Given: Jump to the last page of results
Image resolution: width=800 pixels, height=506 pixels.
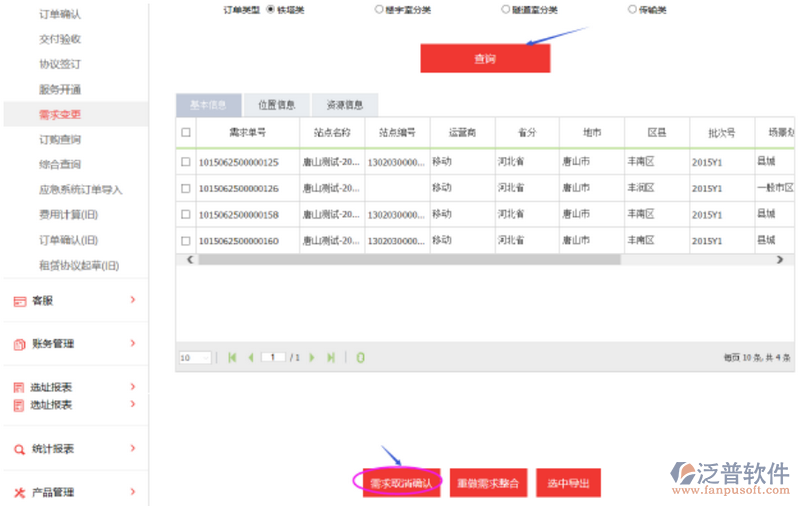Looking at the screenshot, I should [x=330, y=357].
